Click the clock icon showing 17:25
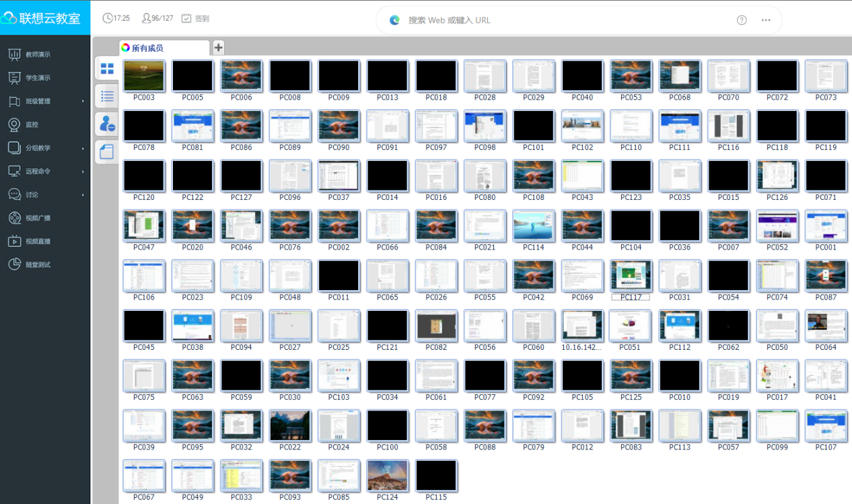 point(107,18)
